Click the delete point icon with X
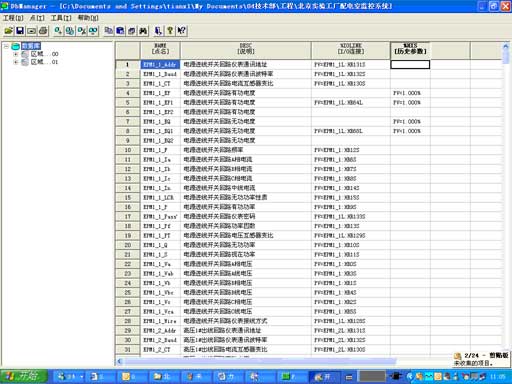 pos(81,31)
